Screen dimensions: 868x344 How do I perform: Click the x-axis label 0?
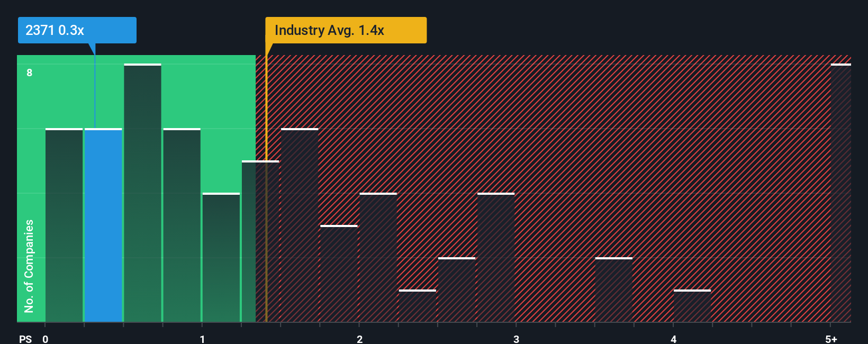pyautogui.click(x=46, y=339)
